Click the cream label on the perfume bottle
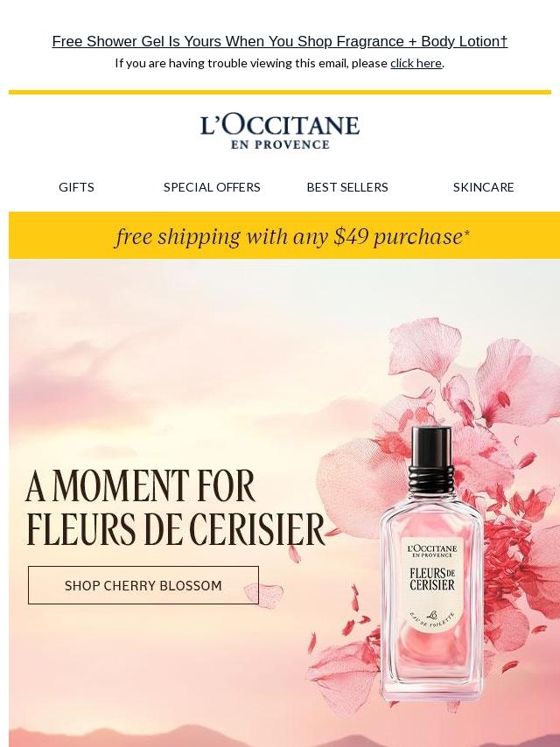 (x=431, y=586)
